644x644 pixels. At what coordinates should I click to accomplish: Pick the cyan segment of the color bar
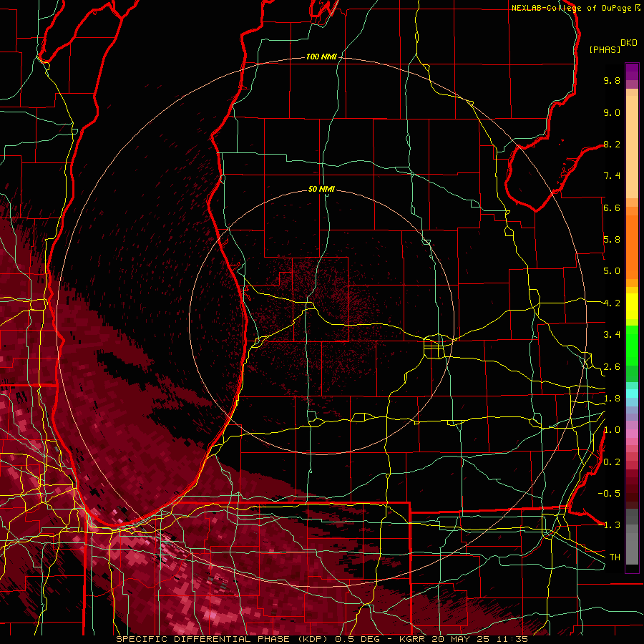pyautogui.click(x=632, y=394)
